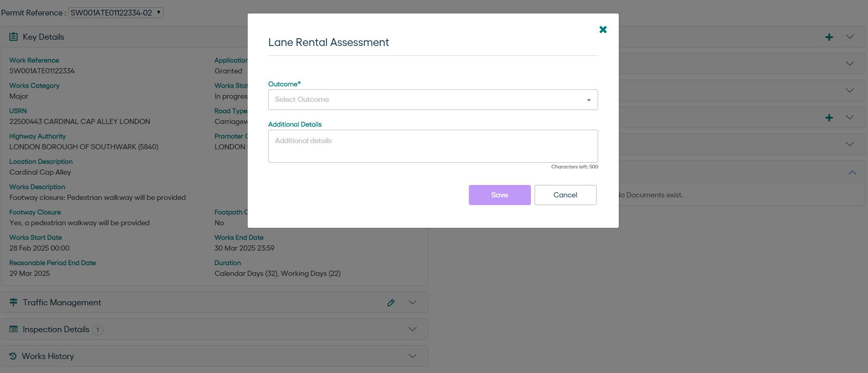Open the Select Outcome dropdown
868x373 pixels.
tap(433, 100)
